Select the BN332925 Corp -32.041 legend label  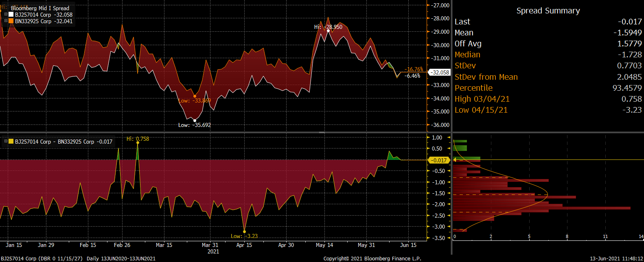(44, 21)
